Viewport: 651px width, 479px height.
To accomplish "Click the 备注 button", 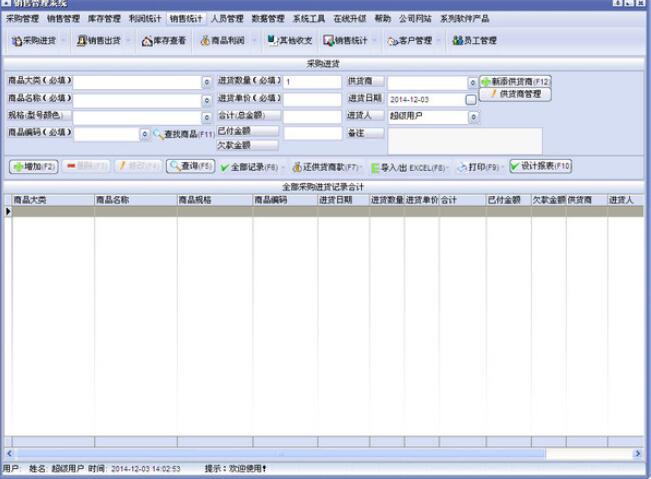I will pos(365,133).
